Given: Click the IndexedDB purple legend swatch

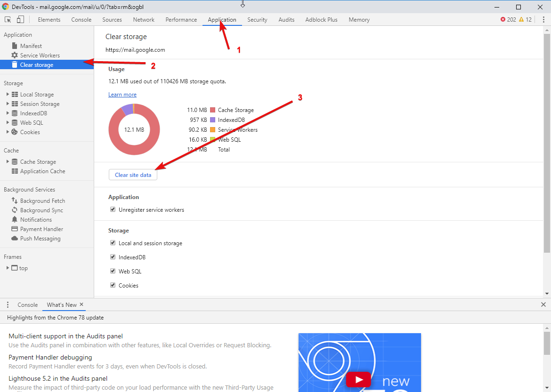Looking at the screenshot, I should tap(212, 120).
